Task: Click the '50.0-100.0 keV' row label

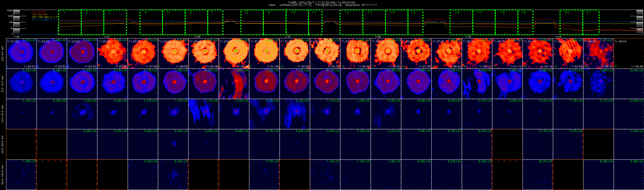Action: [2, 174]
